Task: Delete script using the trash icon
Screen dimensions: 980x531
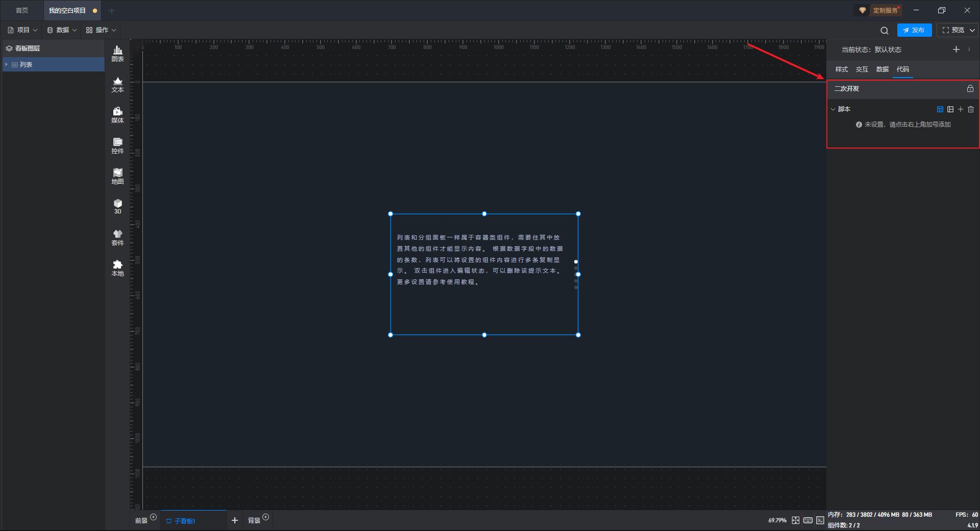Action: (971, 109)
